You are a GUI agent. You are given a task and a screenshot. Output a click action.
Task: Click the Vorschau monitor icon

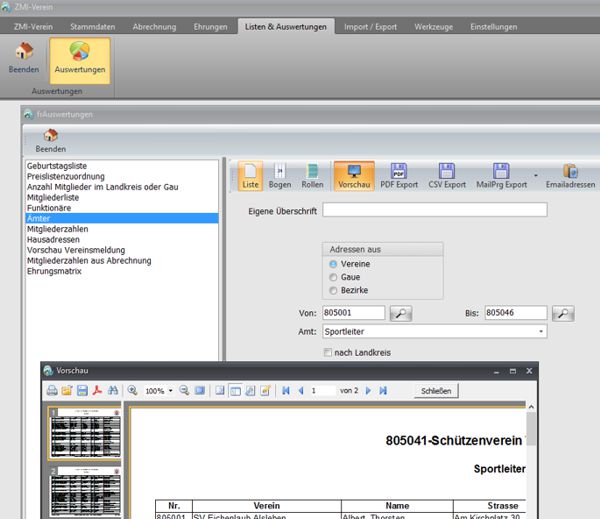pyautogui.click(x=354, y=176)
